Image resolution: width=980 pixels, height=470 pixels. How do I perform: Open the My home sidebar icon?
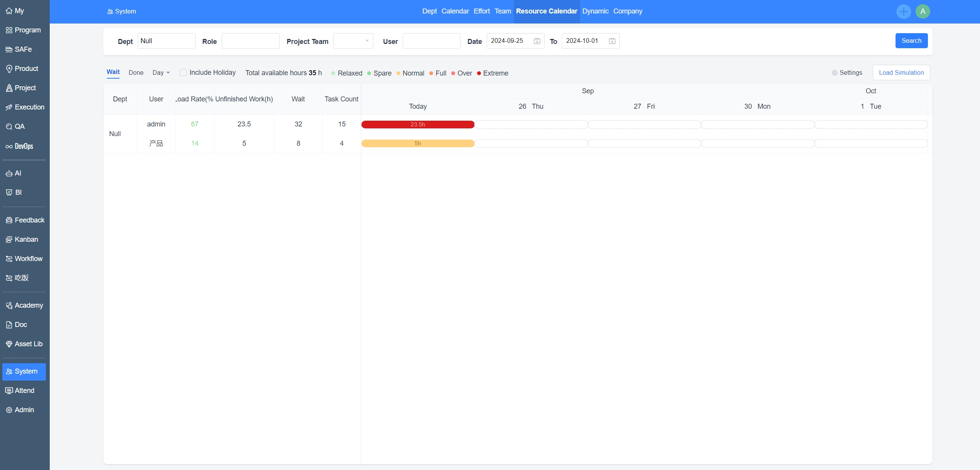pyautogui.click(x=9, y=11)
